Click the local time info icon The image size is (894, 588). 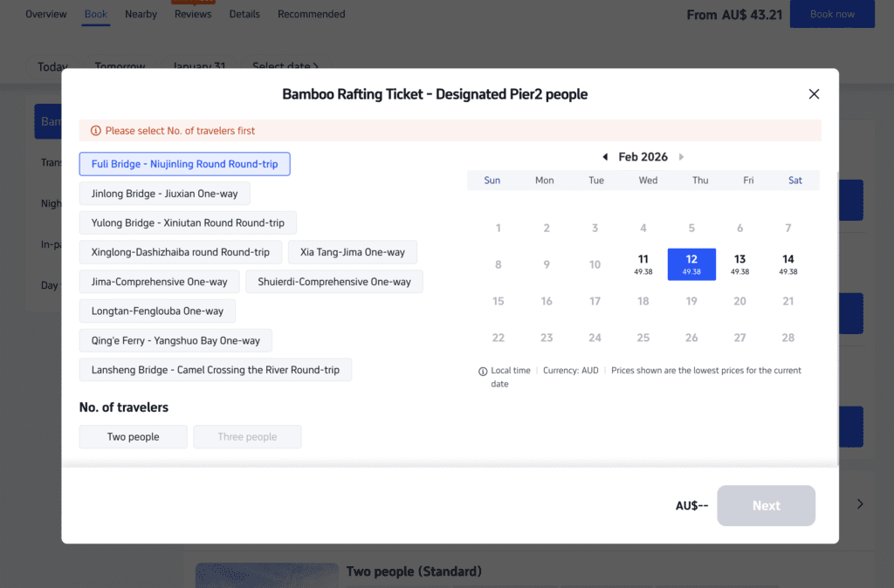pyautogui.click(x=483, y=371)
